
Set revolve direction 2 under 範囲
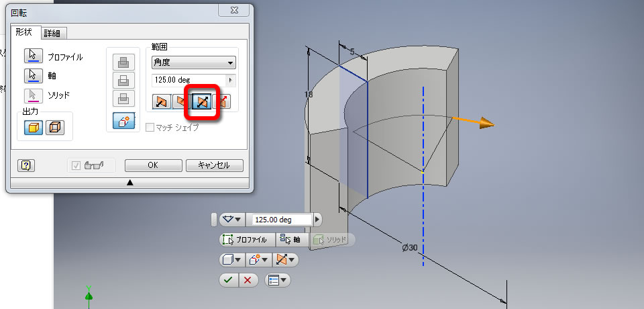180,101
